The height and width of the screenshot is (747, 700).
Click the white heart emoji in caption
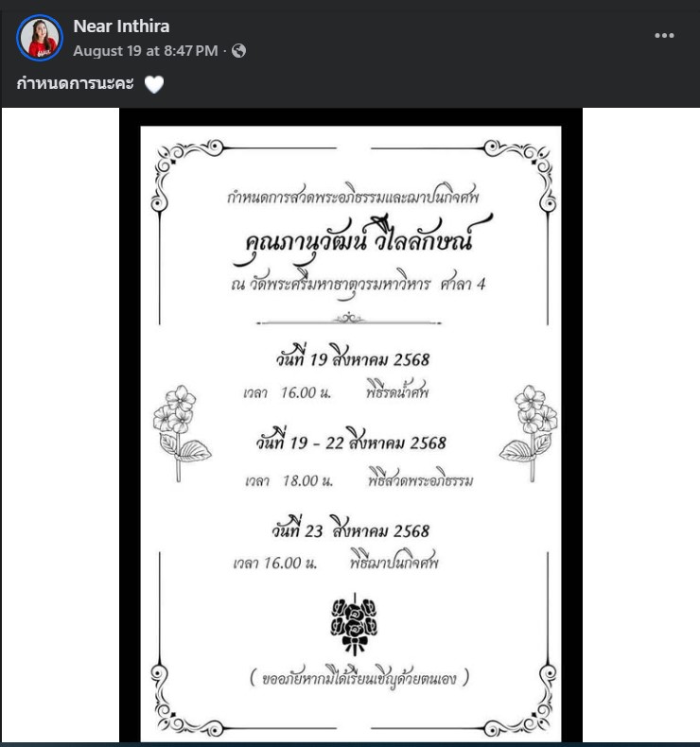tap(154, 85)
